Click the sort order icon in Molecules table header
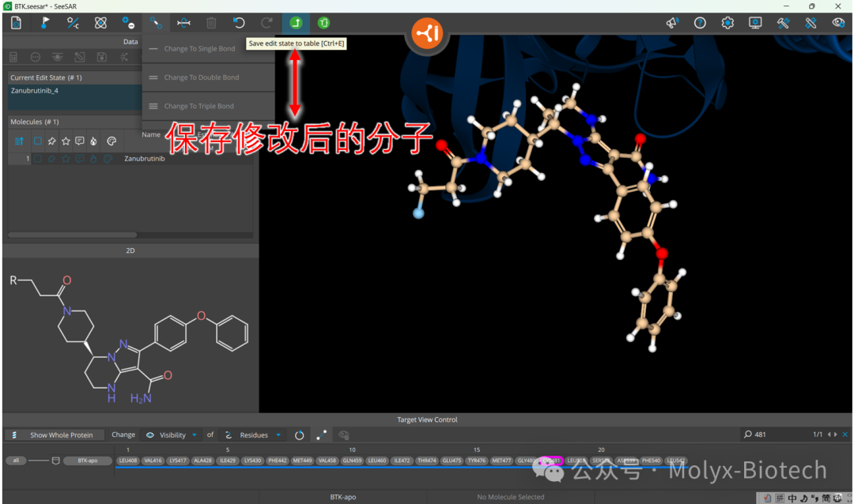 19,141
